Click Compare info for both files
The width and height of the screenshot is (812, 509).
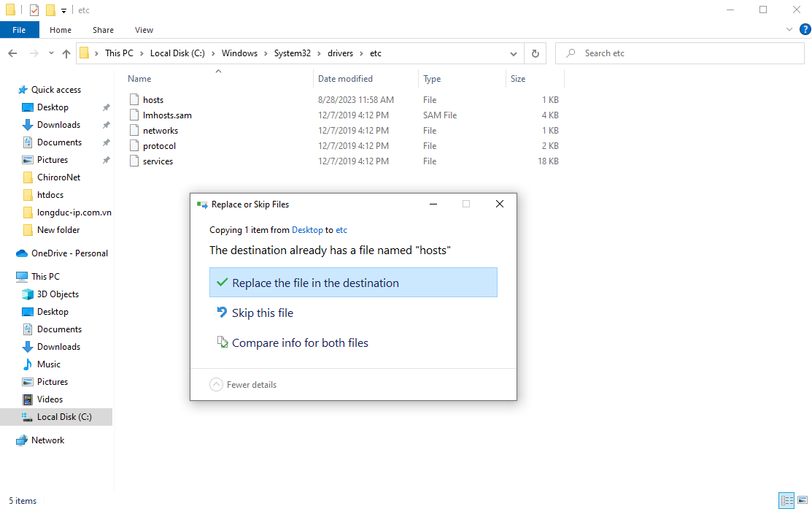click(299, 343)
